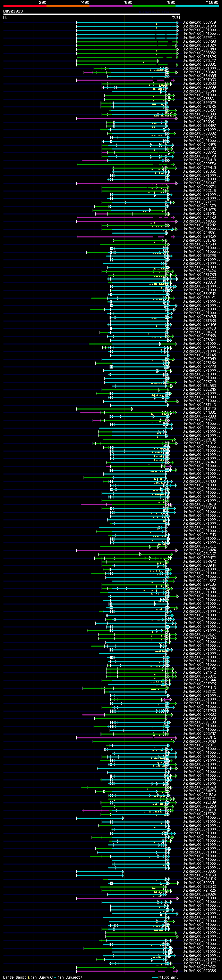The image size is (222, 980).
Task: Open hit UniRef100_Q9LMN0
Action: pyautogui.click(x=199, y=49)
